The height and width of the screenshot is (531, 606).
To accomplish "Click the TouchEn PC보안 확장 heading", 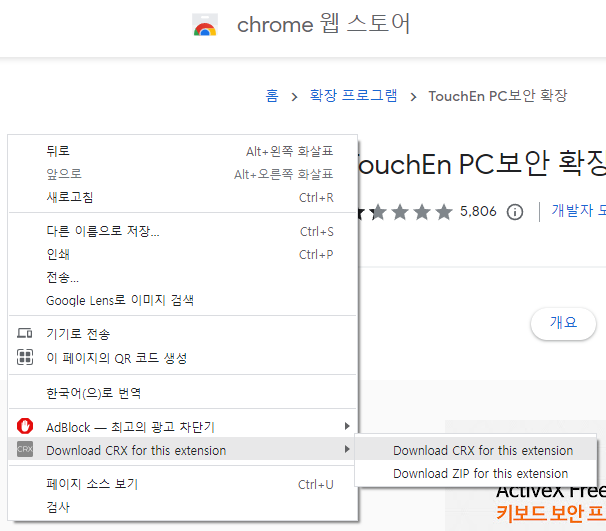I will (481, 164).
